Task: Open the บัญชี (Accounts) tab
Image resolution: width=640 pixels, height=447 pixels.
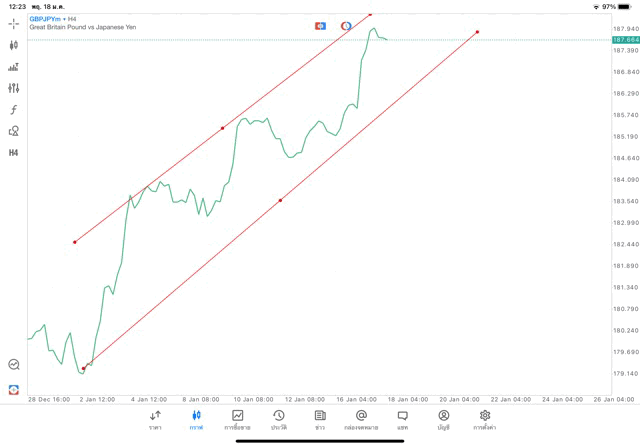Action: [x=443, y=419]
